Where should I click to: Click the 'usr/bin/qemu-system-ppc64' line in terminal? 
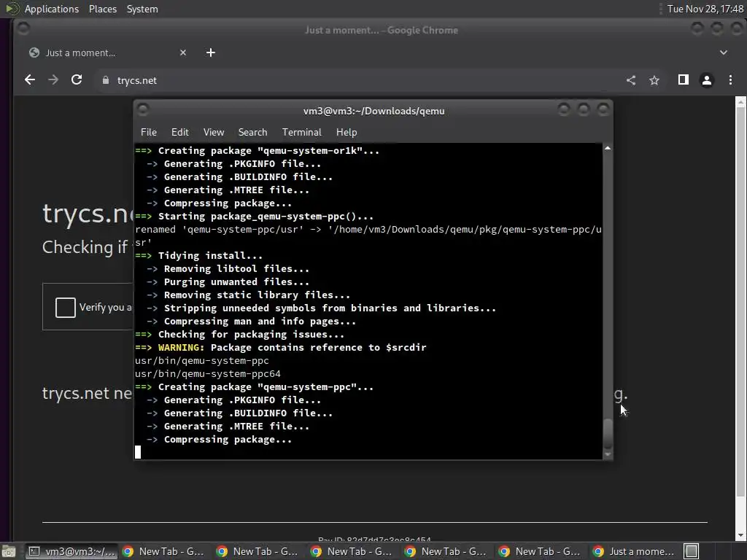tap(208, 374)
